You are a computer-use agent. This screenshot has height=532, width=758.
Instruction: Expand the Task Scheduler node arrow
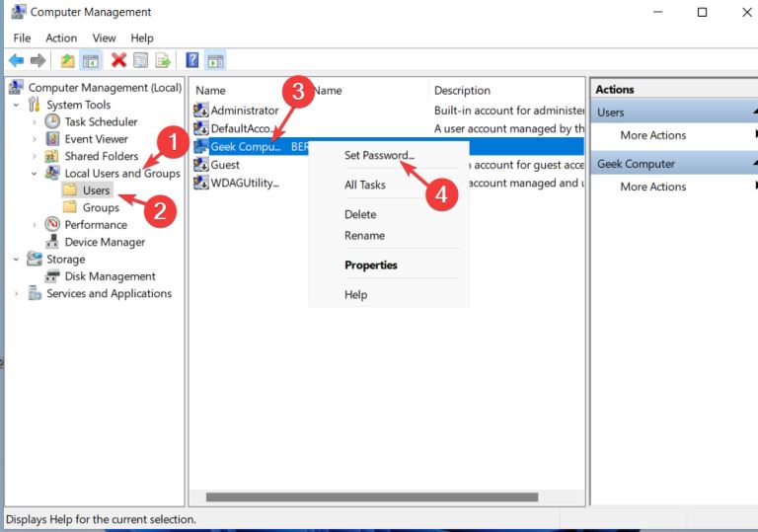34,121
